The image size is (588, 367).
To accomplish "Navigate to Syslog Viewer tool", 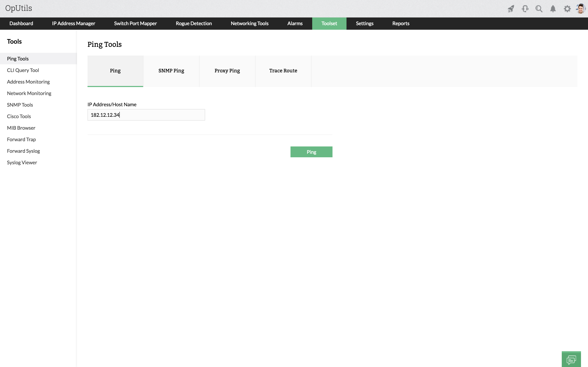I will 22,162.
